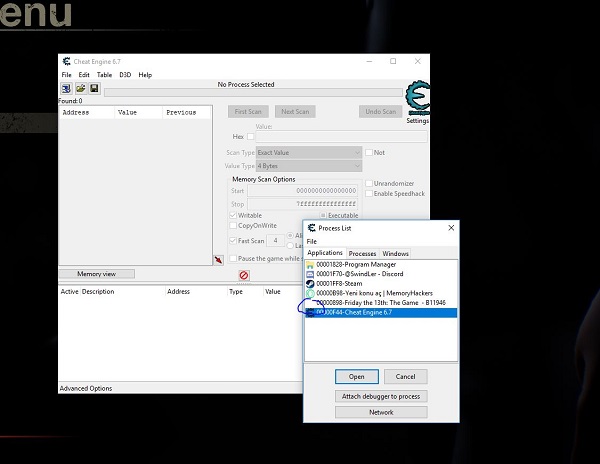Click Value column header in results list

(x=139, y=112)
